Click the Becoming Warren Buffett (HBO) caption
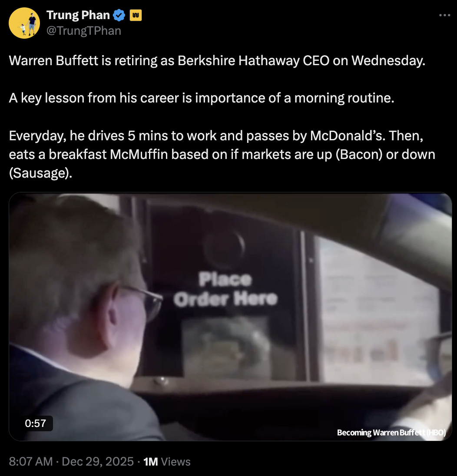The height and width of the screenshot is (476, 457). 391,432
